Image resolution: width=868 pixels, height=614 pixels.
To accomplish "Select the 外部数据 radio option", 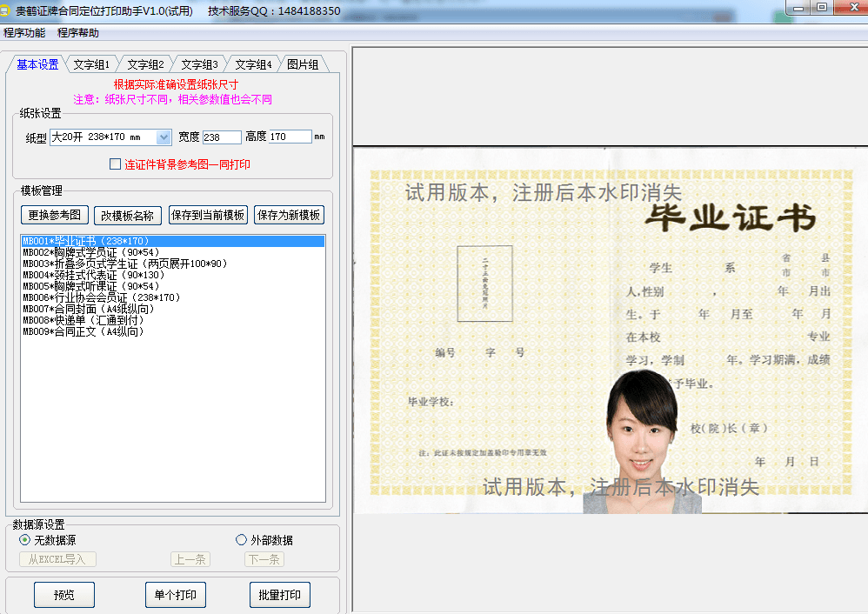I will click(x=242, y=540).
